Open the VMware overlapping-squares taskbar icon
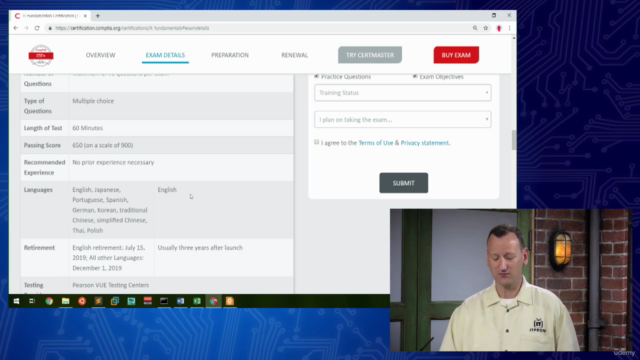 pos(115,301)
